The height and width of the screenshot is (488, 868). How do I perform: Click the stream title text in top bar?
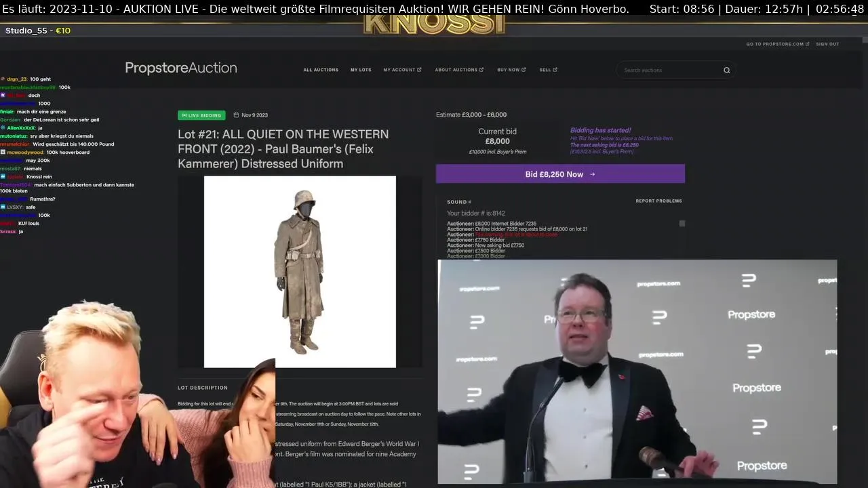pyautogui.click(x=315, y=9)
